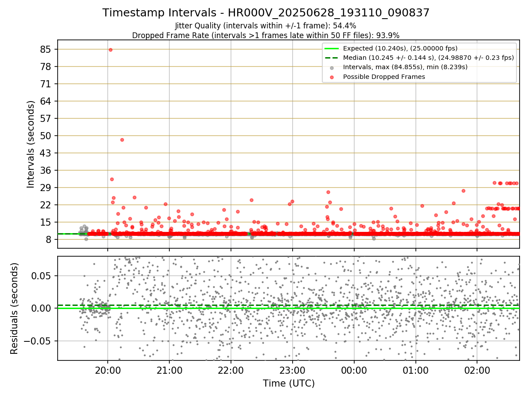Click the y-axis tick label '22'
The image size is (532, 399).
[x=47, y=205]
